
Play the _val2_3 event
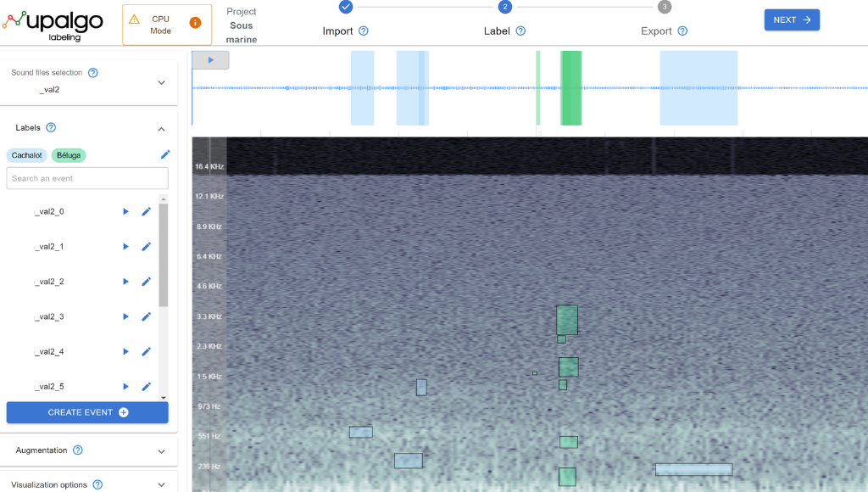pyautogui.click(x=125, y=316)
